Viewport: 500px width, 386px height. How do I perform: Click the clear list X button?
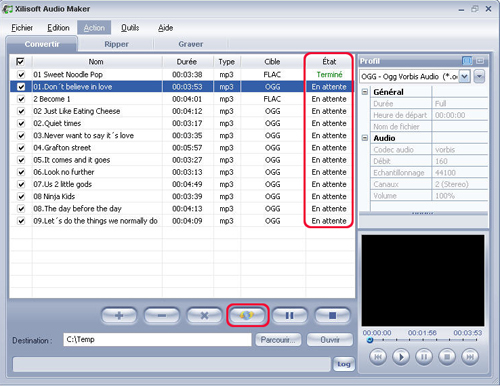point(204,315)
